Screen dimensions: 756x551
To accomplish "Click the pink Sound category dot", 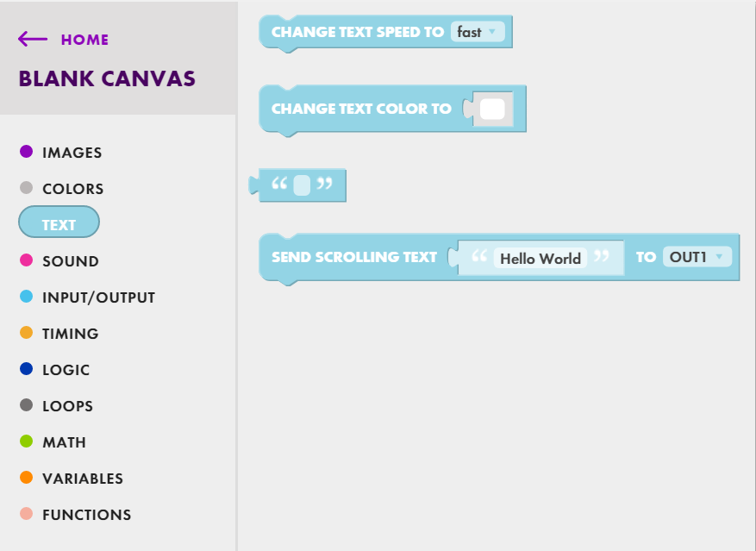I will coord(26,260).
